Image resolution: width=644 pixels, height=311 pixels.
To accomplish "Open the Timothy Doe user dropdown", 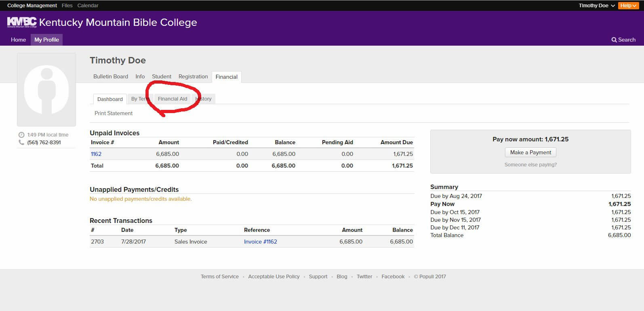I will pyautogui.click(x=597, y=6).
